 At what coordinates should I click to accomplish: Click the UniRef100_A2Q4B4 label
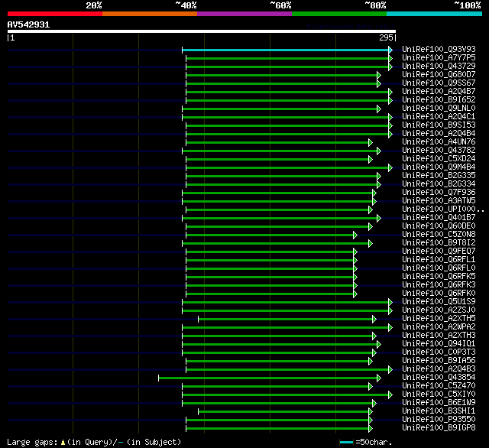pyautogui.click(x=439, y=134)
